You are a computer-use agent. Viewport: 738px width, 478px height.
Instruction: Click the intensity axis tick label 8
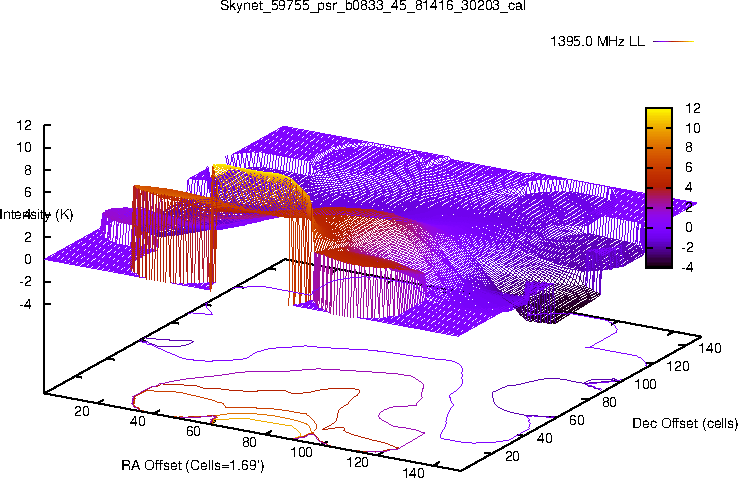pos(28,170)
